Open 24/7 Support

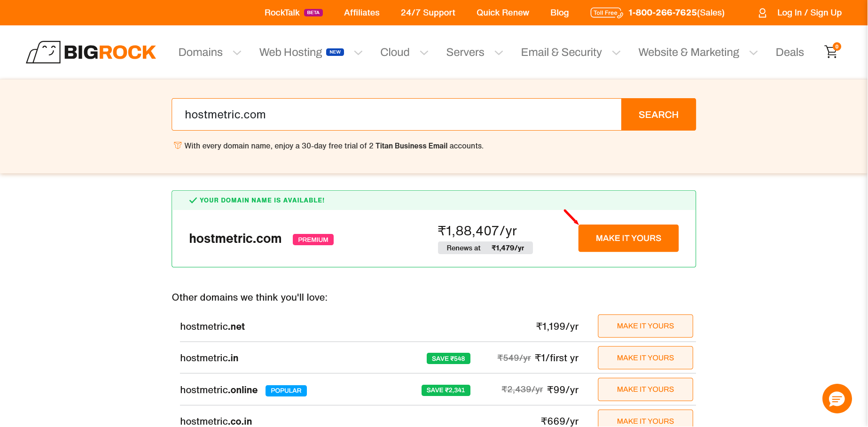pyautogui.click(x=428, y=13)
